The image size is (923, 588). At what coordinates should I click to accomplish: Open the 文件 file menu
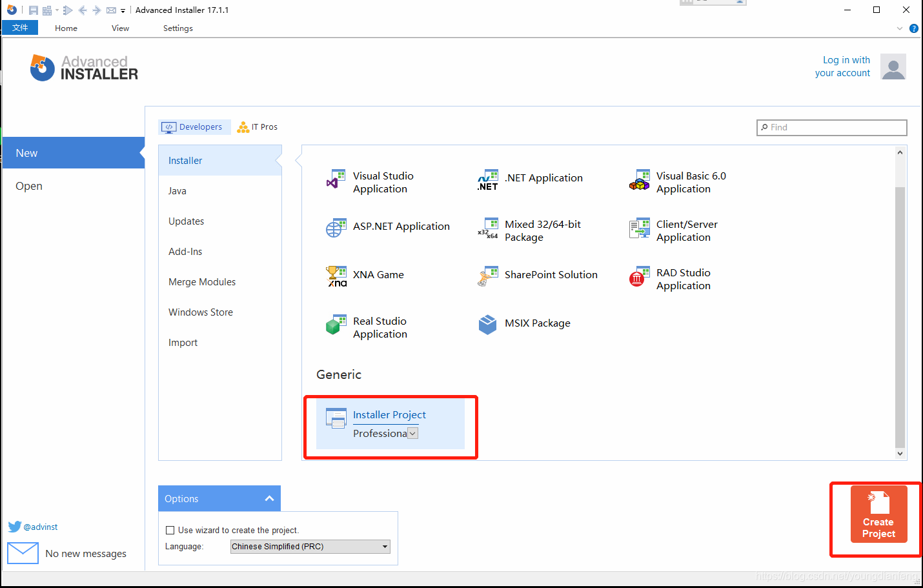click(20, 28)
